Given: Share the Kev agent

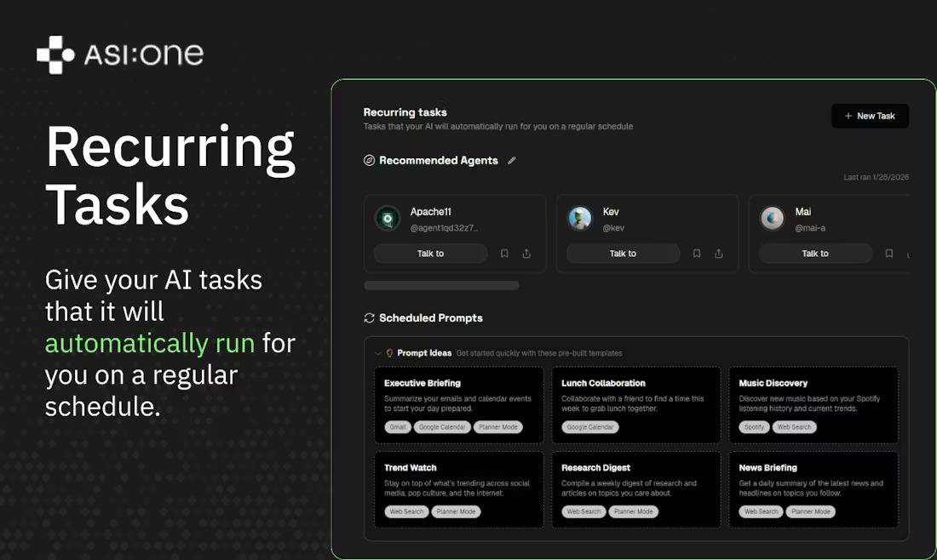Looking at the screenshot, I should click(719, 254).
